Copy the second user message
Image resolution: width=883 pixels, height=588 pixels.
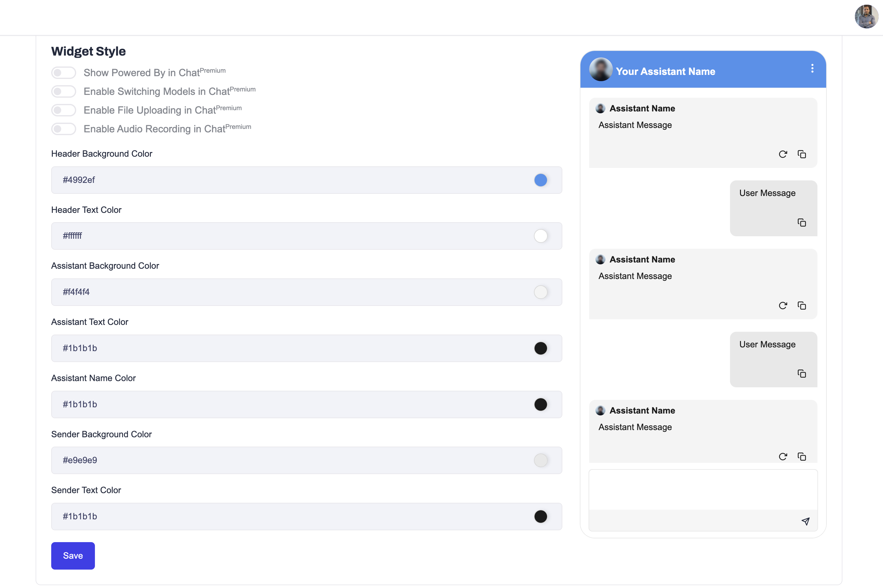tap(802, 374)
